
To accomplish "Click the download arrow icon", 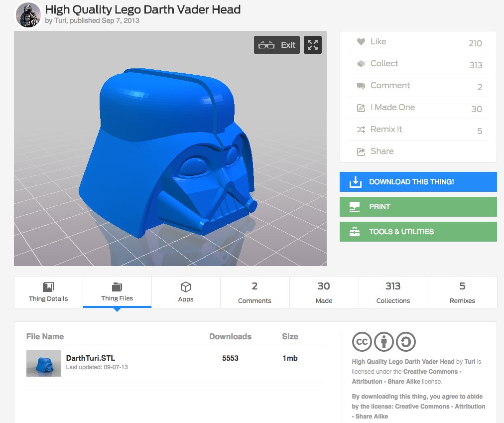I will point(356,182).
